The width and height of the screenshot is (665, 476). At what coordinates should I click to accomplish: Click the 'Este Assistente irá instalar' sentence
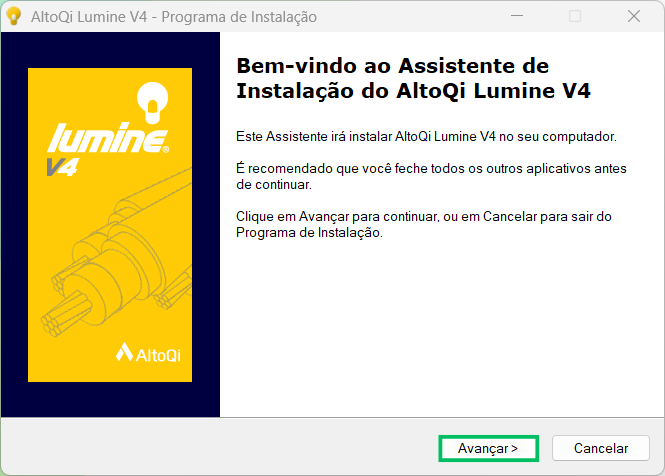[x=426, y=137]
